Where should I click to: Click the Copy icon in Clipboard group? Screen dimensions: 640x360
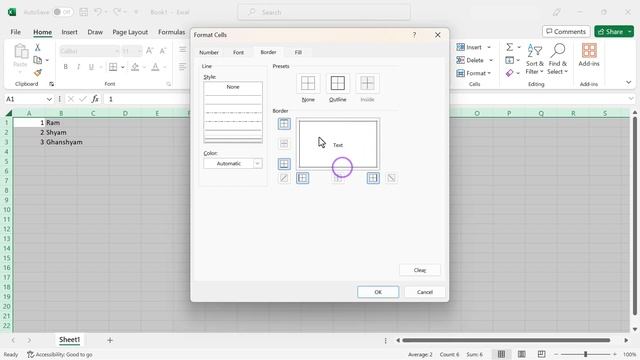[x=38, y=60]
